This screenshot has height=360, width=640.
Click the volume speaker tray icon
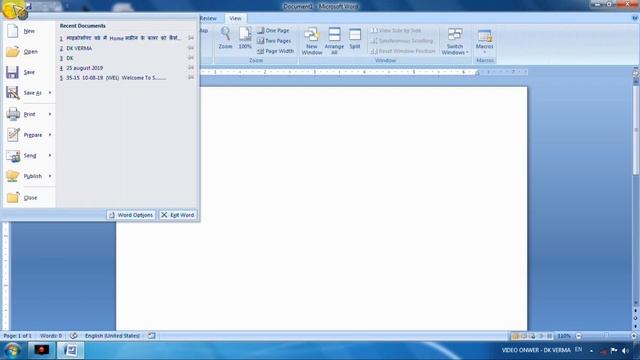(x=625, y=350)
